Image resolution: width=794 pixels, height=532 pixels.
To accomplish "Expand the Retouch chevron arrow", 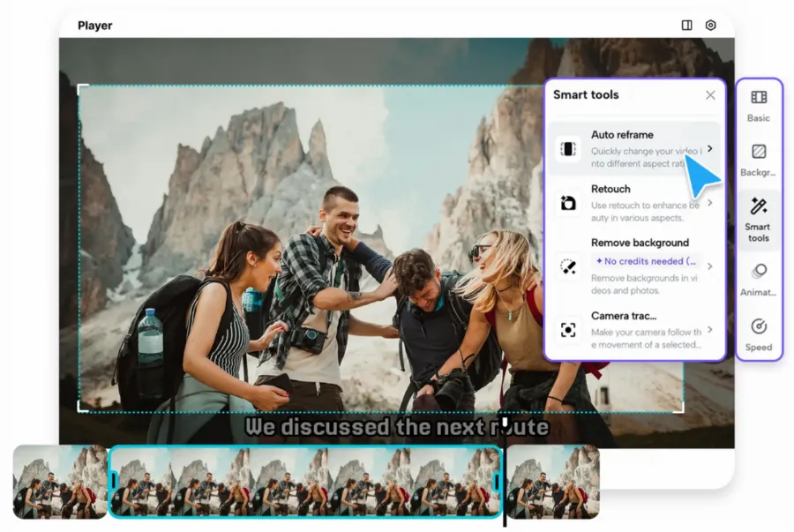I will pos(710,203).
